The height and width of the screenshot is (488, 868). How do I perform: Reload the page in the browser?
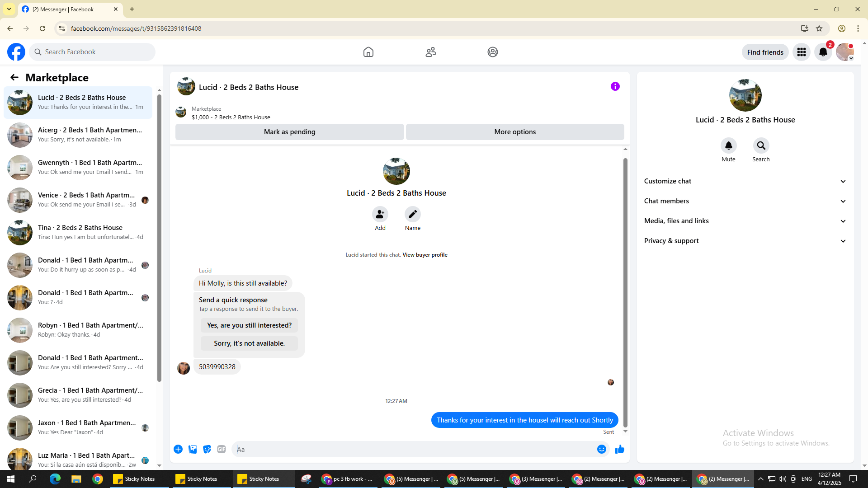[42, 28]
